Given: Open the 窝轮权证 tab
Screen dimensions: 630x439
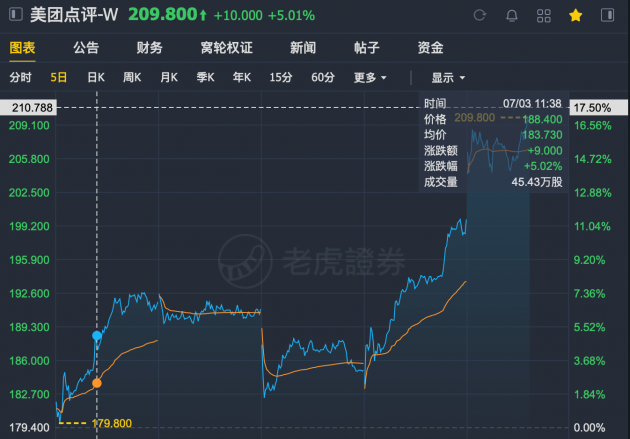Looking at the screenshot, I should [x=227, y=48].
